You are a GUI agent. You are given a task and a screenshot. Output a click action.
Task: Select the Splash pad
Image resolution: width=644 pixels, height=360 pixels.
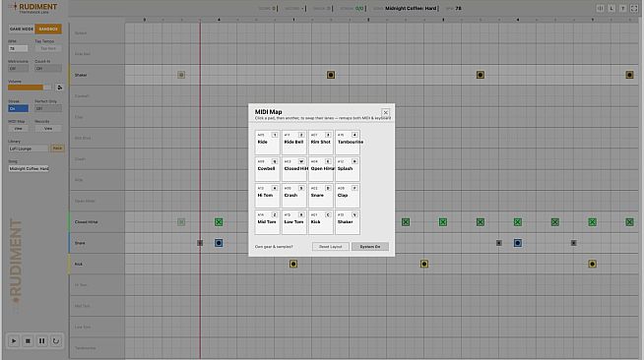(348, 169)
